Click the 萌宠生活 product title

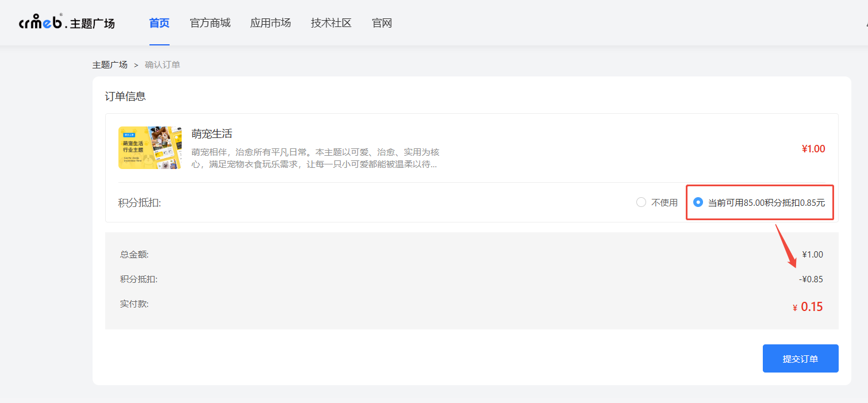(x=212, y=134)
